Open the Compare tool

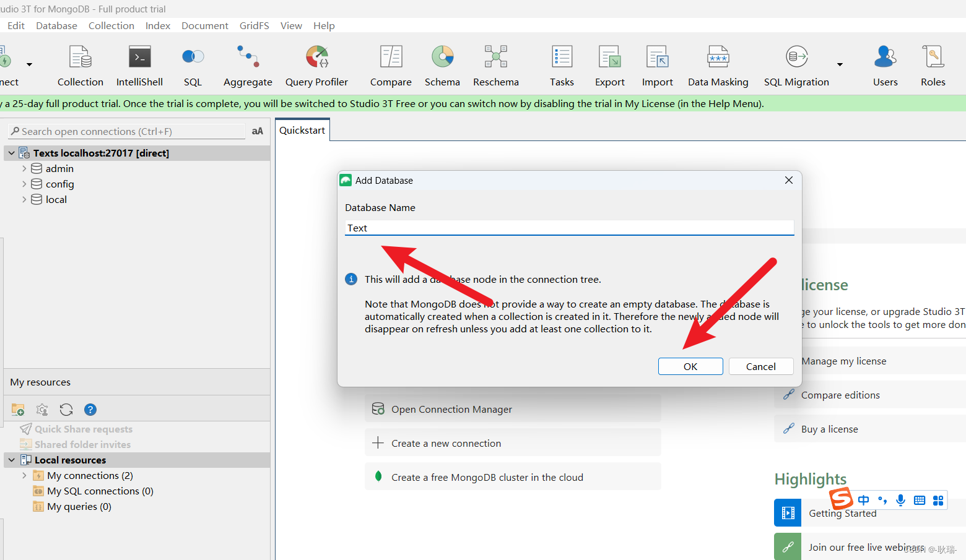(391, 66)
